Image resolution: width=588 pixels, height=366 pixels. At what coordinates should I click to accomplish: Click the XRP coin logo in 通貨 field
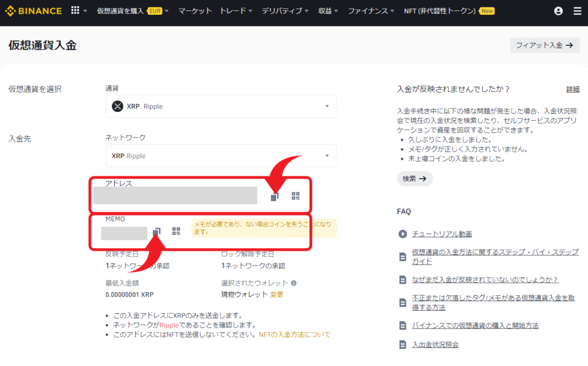coord(117,106)
